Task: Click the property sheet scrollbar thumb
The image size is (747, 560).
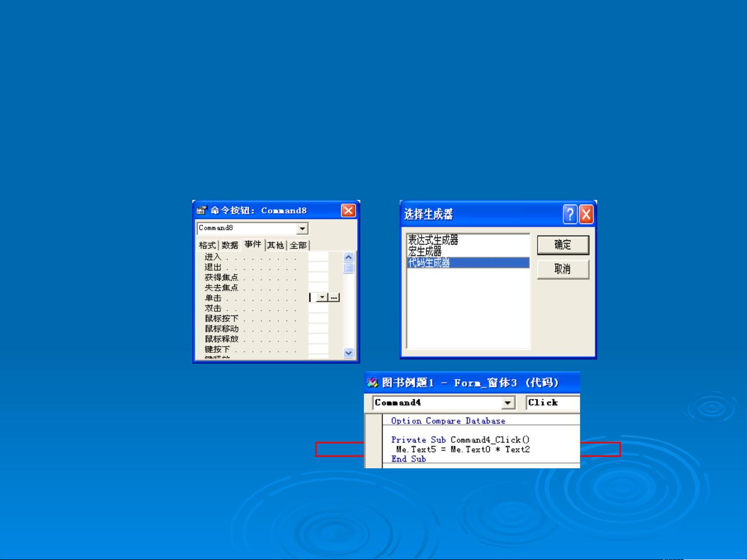Action: (348, 268)
